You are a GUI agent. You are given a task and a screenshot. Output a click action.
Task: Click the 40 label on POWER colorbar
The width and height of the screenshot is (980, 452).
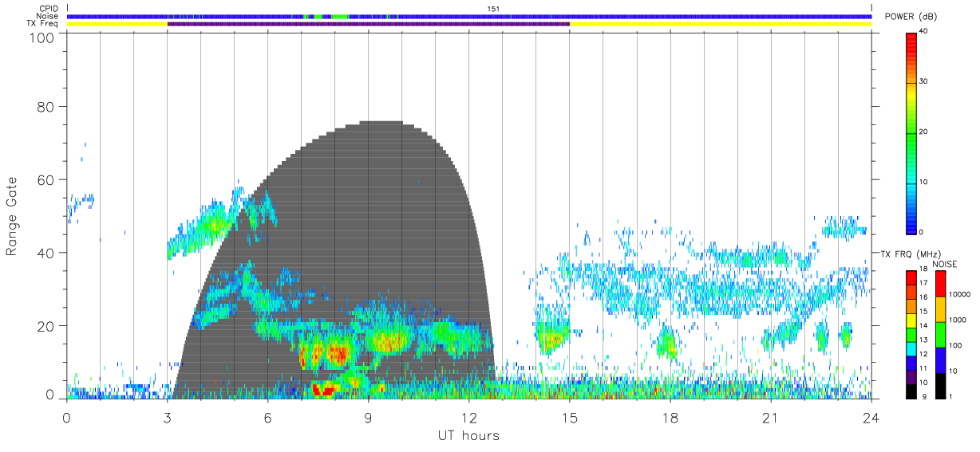pos(924,32)
